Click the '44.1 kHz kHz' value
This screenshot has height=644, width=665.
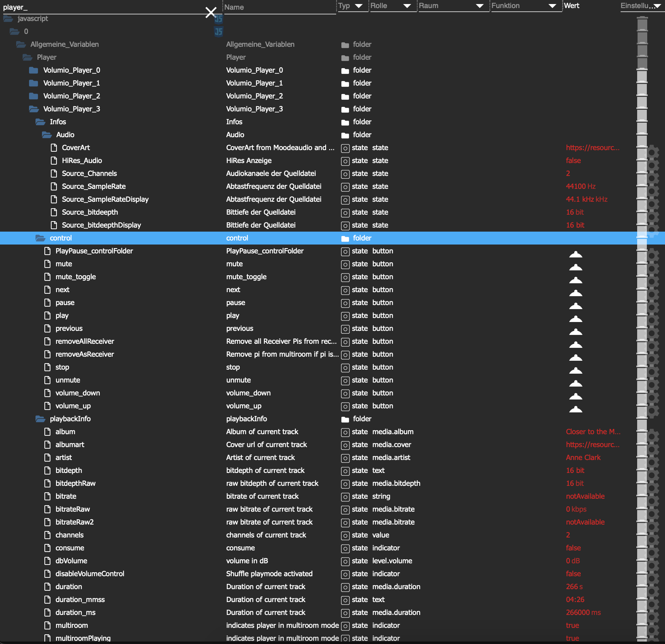point(587,199)
